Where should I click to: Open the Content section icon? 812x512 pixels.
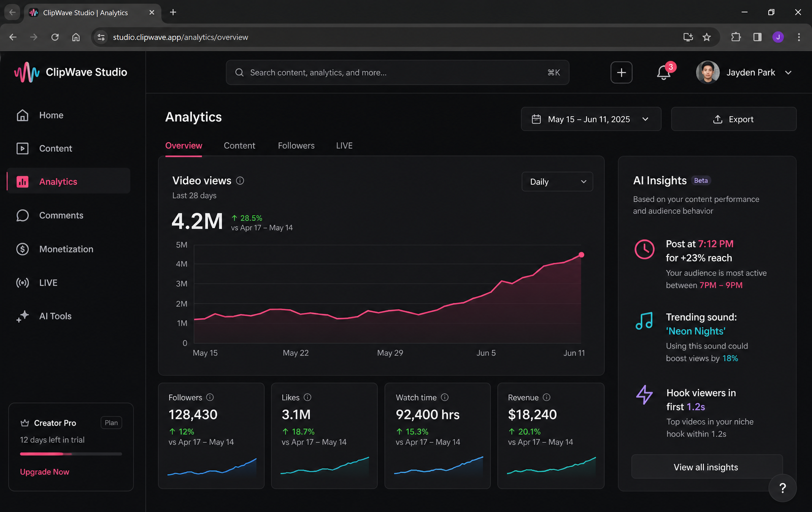22,148
